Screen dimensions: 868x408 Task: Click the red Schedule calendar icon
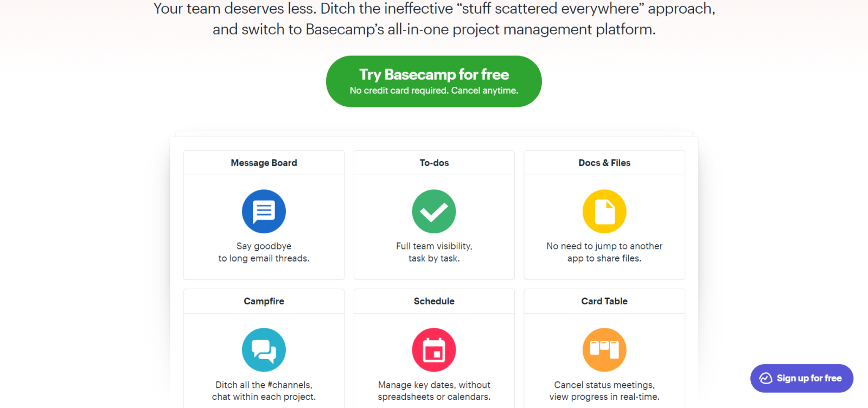(x=434, y=350)
